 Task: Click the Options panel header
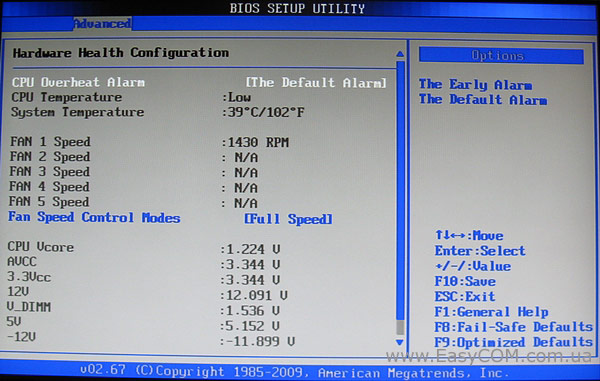tap(501, 56)
